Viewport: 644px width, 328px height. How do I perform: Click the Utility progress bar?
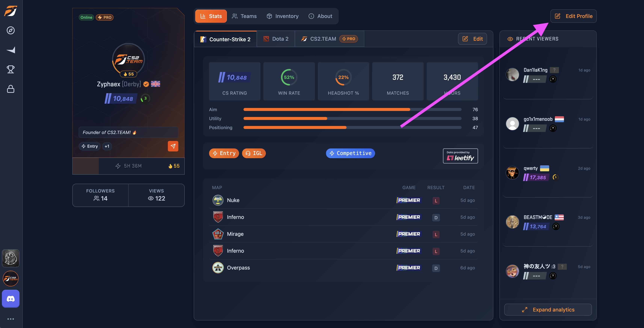pos(352,119)
